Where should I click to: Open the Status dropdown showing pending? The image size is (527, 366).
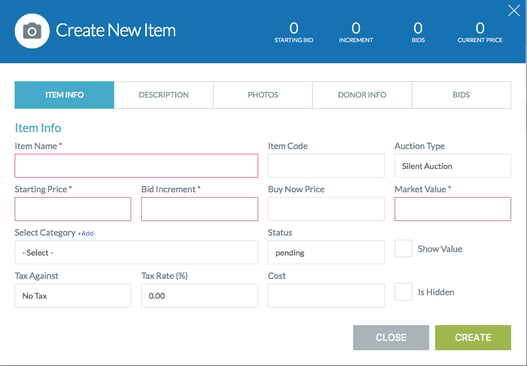[x=326, y=252]
